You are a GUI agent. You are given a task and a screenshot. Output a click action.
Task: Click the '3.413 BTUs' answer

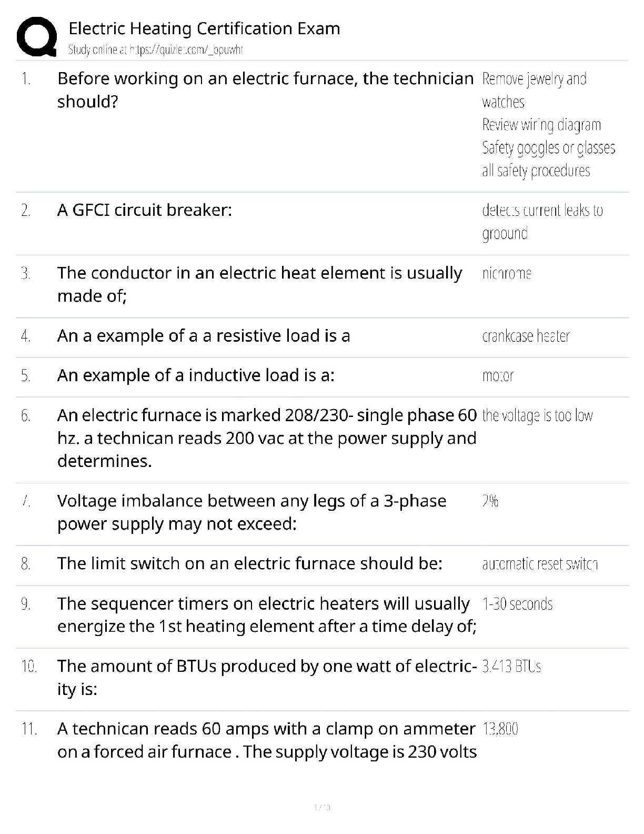[511, 667]
